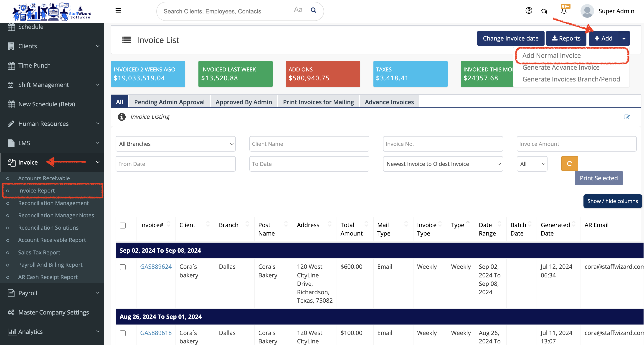This screenshot has width=644, height=345.
Task: Open the chat messages icon
Action: point(544,11)
